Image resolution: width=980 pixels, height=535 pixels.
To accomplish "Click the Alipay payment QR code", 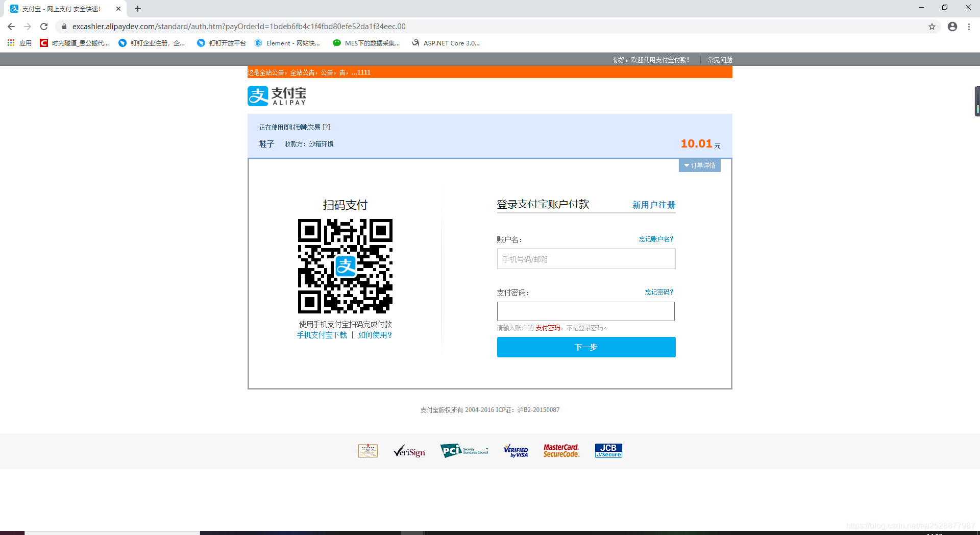I will pos(345,266).
